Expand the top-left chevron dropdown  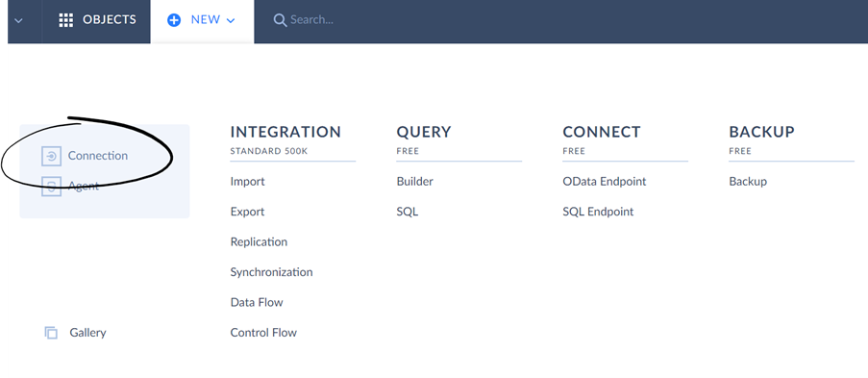(19, 20)
